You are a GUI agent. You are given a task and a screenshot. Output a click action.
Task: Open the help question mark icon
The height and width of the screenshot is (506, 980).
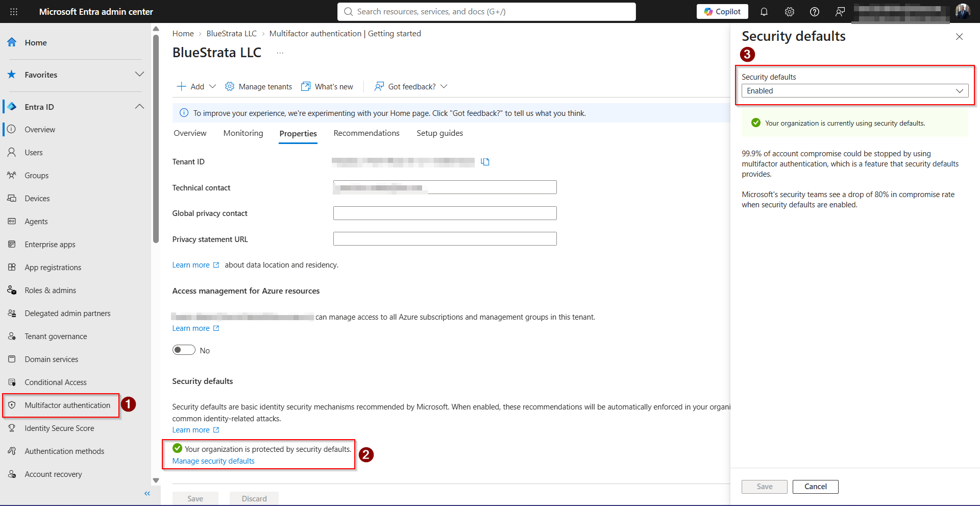815,12
